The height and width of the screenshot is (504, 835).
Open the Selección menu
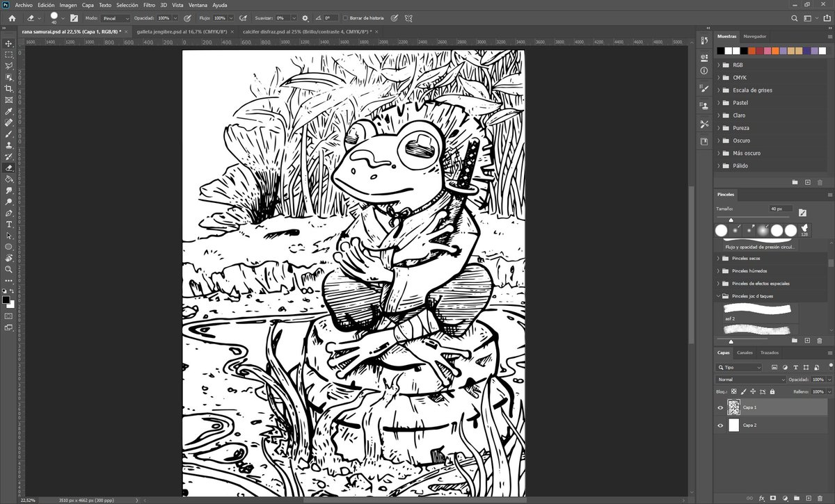[127, 5]
